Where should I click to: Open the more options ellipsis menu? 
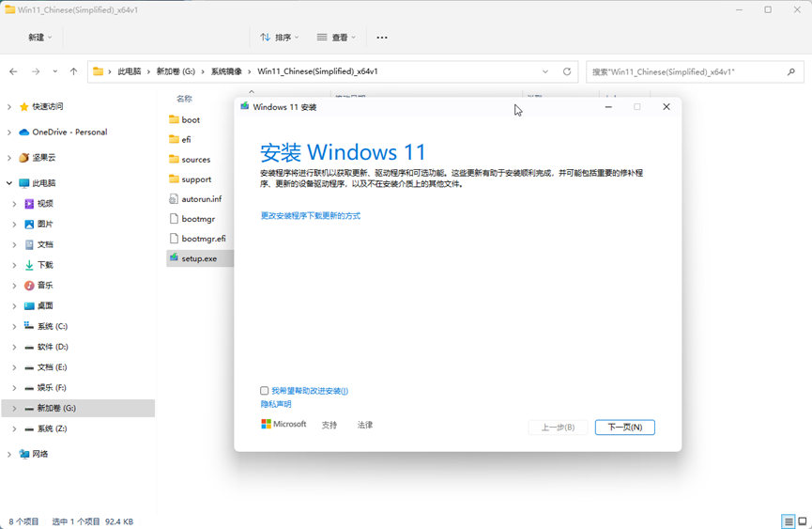click(382, 38)
